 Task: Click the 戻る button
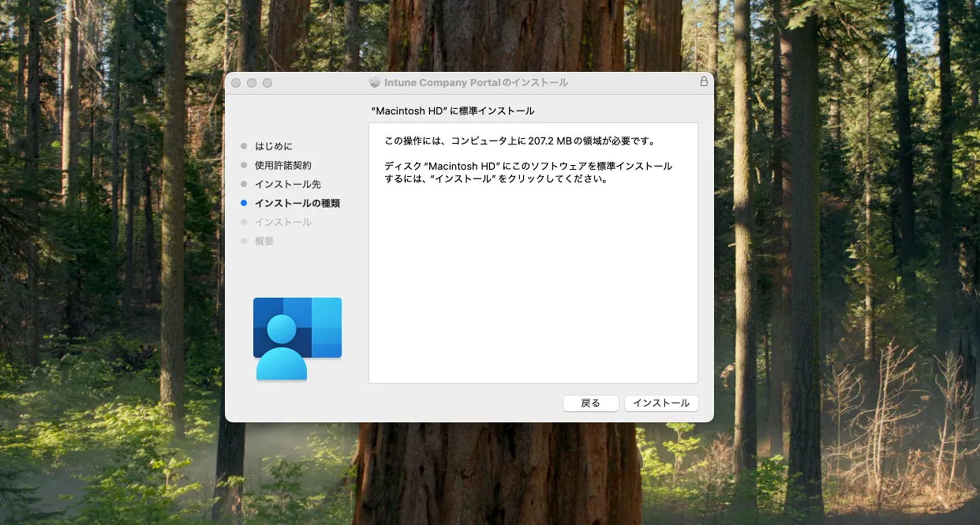tap(591, 403)
